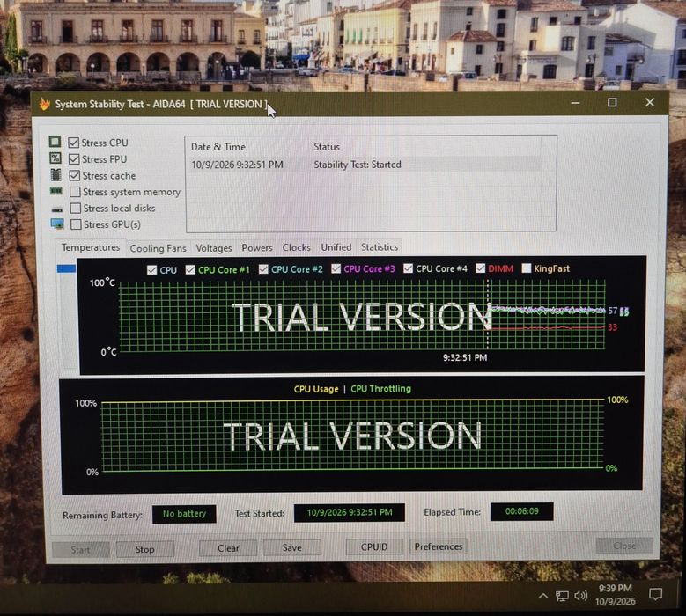Image resolution: width=686 pixels, height=616 pixels.
Task: Open the Statistics tab
Action: click(x=380, y=247)
